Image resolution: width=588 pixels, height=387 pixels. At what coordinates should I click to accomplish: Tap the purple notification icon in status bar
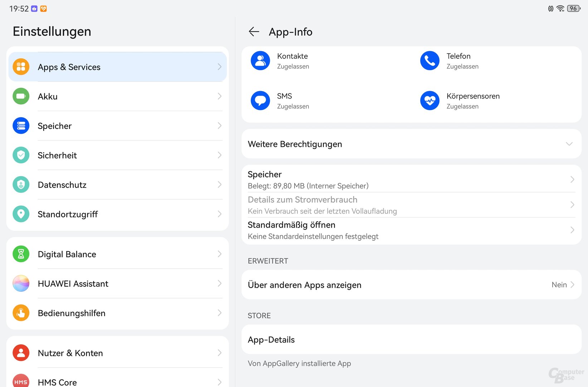click(x=34, y=9)
